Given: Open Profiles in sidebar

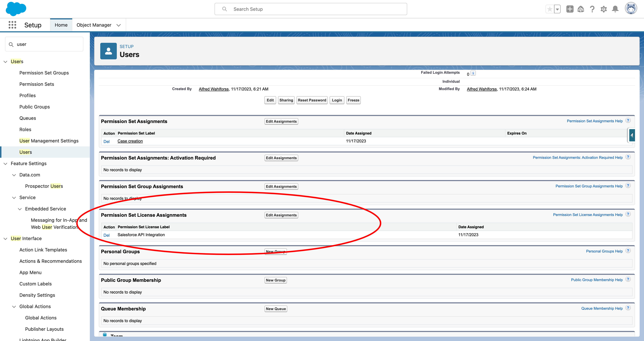Looking at the screenshot, I should point(27,96).
